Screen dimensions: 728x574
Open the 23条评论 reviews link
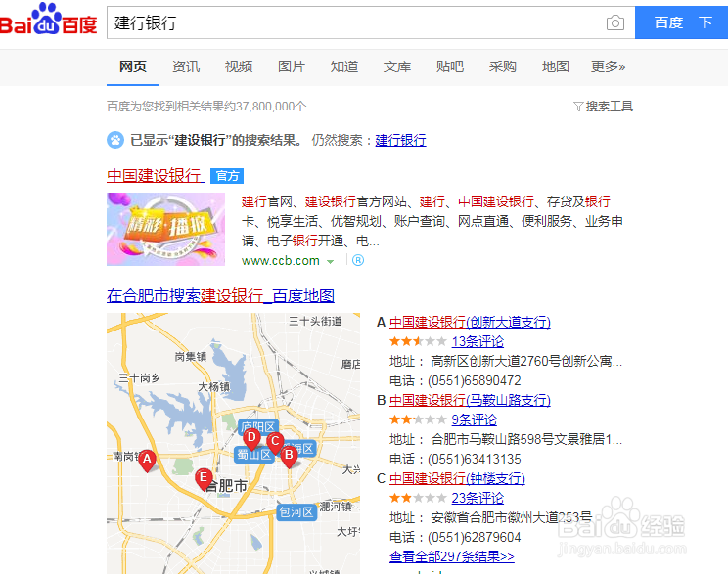(x=478, y=499)
